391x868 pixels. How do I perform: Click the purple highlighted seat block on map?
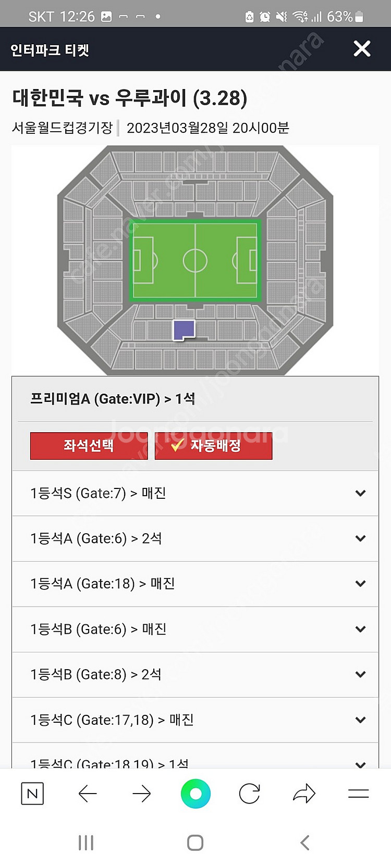[184, 330]
